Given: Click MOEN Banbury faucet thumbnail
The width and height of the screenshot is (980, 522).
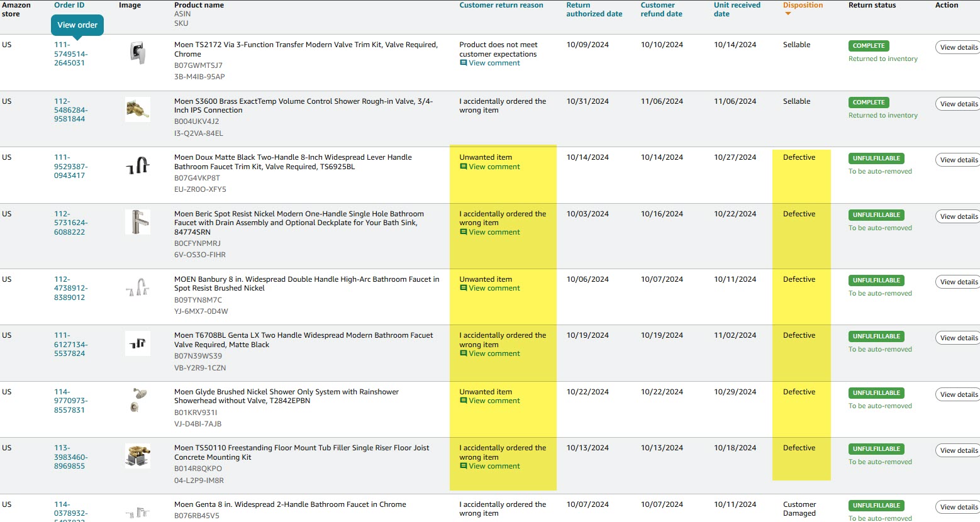Looking at the screenshot, I should click(138, 287).
